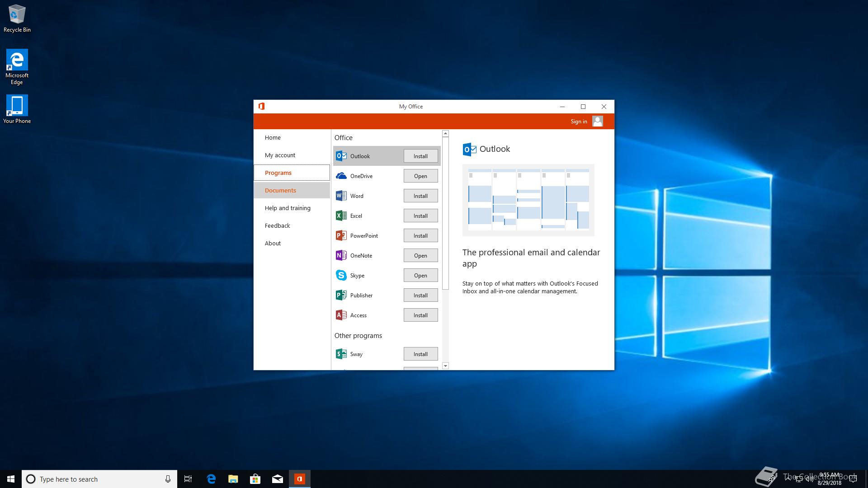This screenshot has height=488, width=868.
Task: Open OneNote with its Open button
Action: [x=420, y=255]
